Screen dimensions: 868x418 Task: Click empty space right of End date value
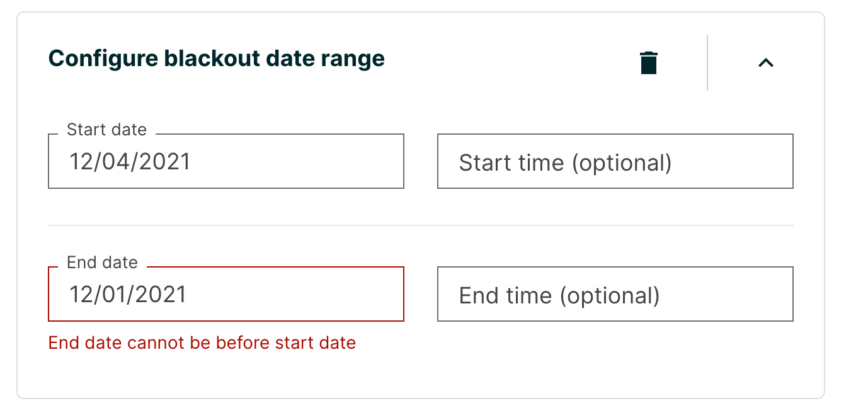coord(315,295)
